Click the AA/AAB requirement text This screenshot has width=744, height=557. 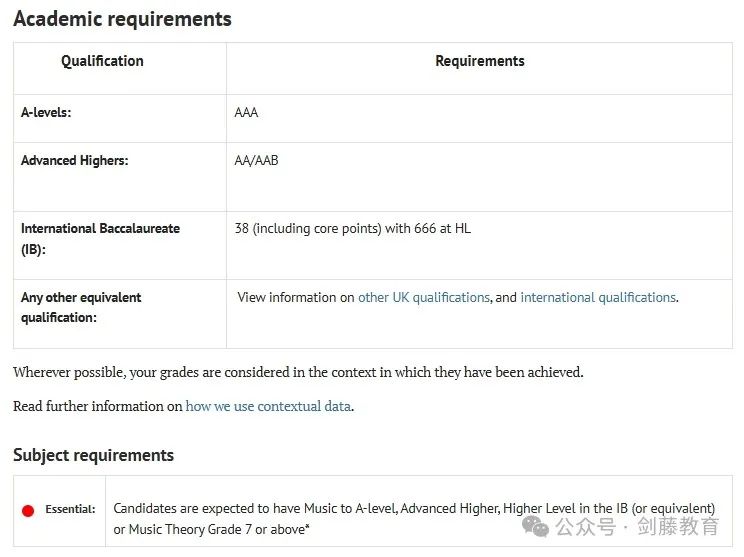pyautogui.click(x=256, y=160)
